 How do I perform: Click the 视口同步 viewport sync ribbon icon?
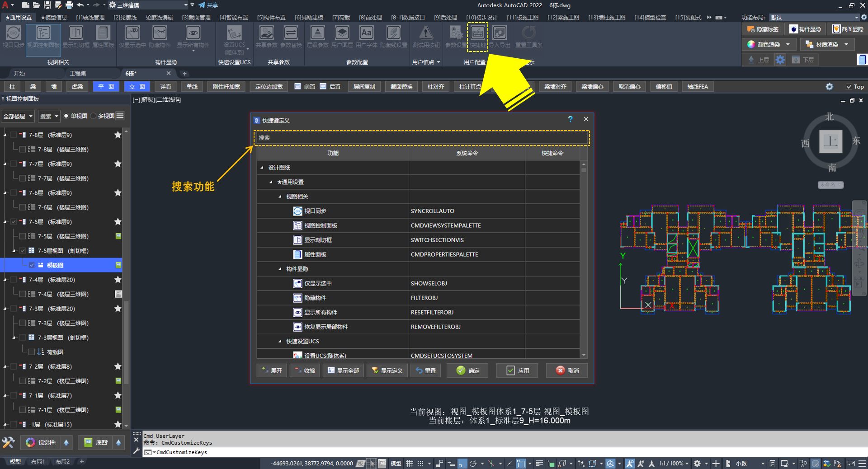click(x=13, y=37)
